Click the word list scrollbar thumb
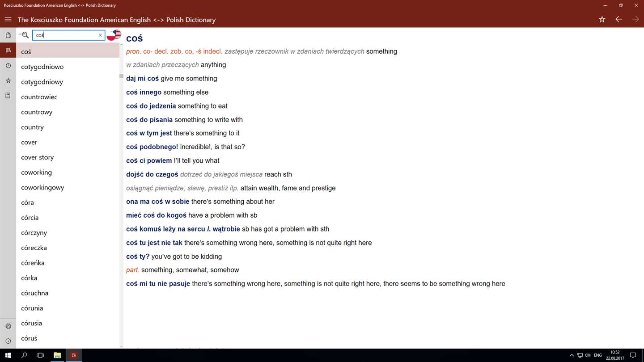This screenshot has height=362, width=644. pos(121,76)
